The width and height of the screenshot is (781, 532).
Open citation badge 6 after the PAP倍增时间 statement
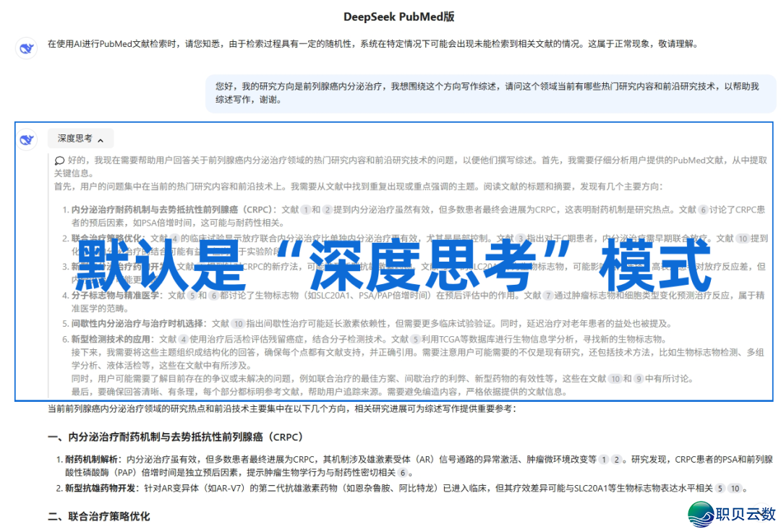click(404, 471)
